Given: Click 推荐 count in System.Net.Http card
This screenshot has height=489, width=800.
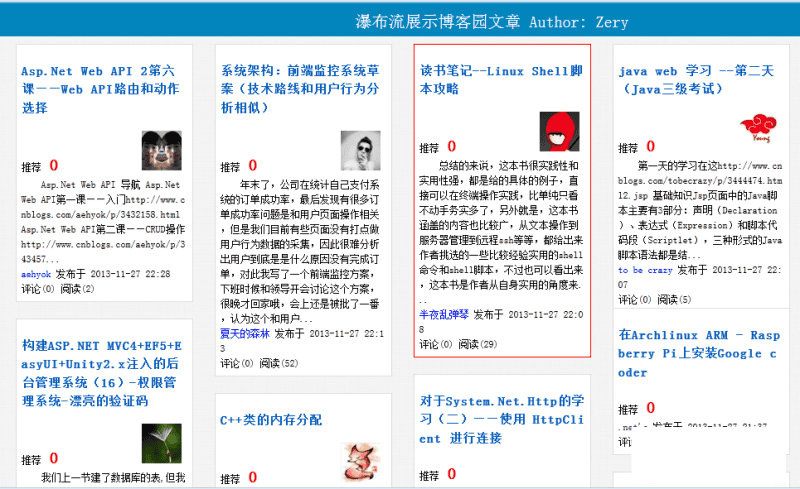Looking at the screenshot, I should 452,474.
